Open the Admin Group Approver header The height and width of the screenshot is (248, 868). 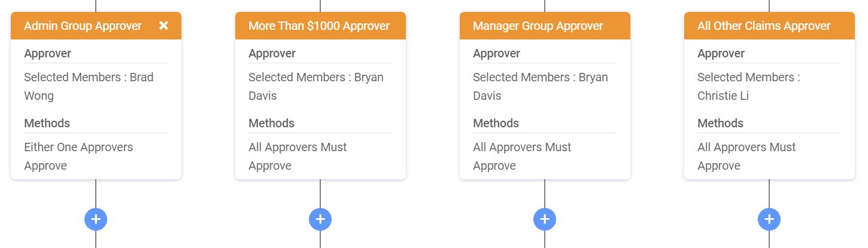(83, 26)
